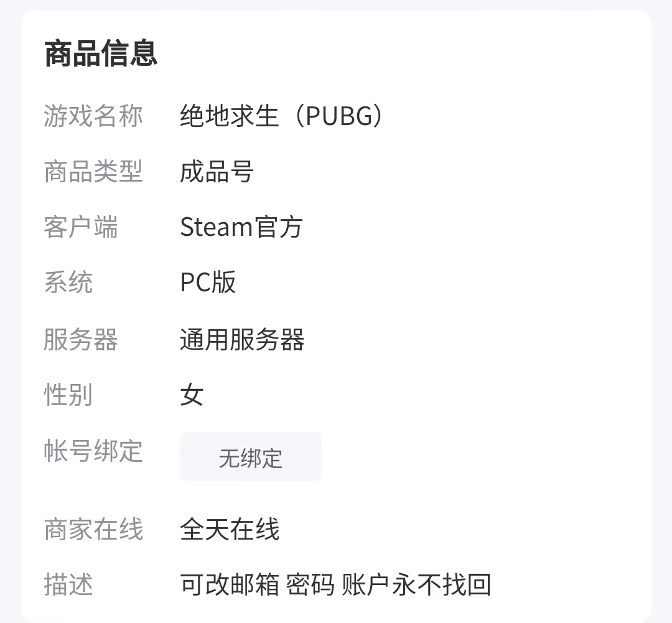Select the 通用服务器 value
This screenshot has width=672, height=623.
(x=242, y=340)
